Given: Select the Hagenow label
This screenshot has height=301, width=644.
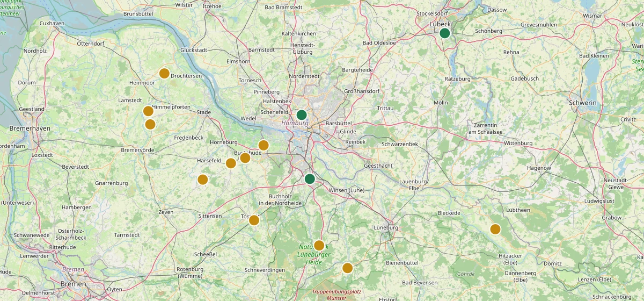Looking at the screenshot, I should pos(539,168).
